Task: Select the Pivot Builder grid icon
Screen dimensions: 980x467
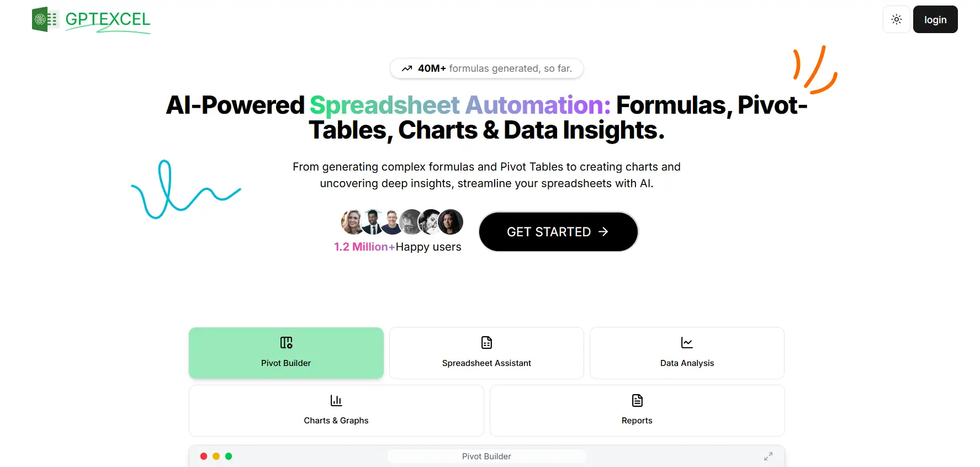Action: pos(285,342)
